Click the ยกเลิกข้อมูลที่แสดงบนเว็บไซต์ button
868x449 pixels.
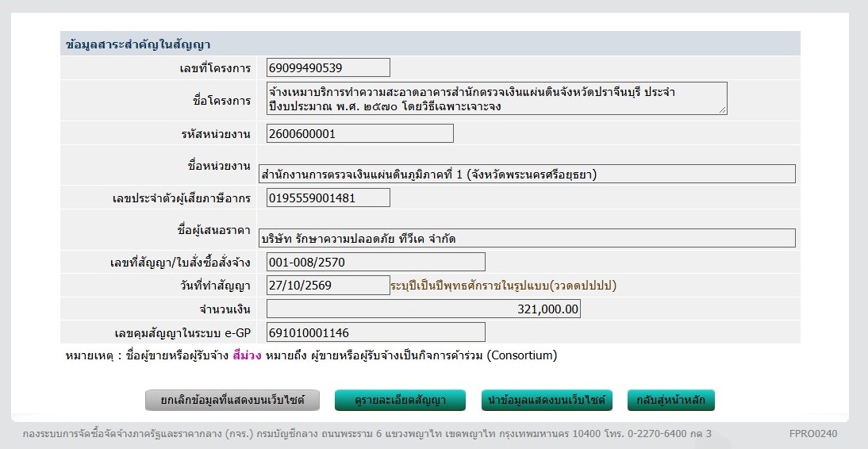pyautogui.click(x=232, y=401)
